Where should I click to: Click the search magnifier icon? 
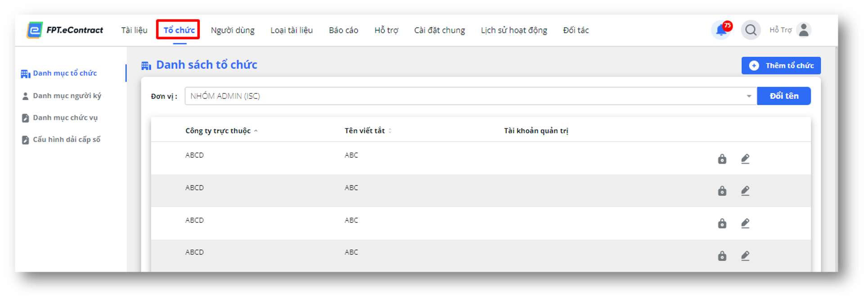click(751, 30)
